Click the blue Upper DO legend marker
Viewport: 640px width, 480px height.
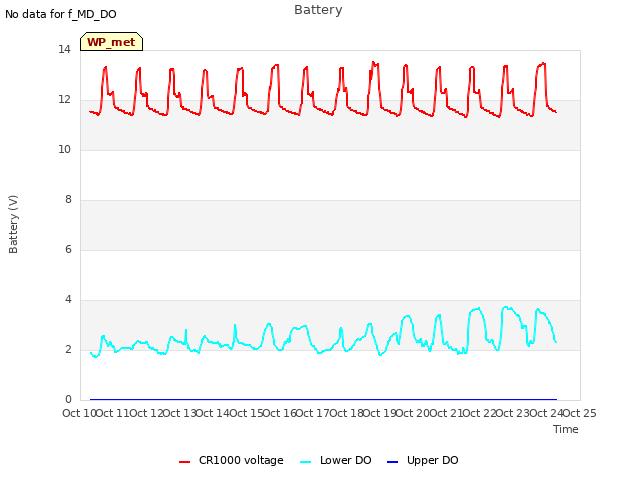392,462
